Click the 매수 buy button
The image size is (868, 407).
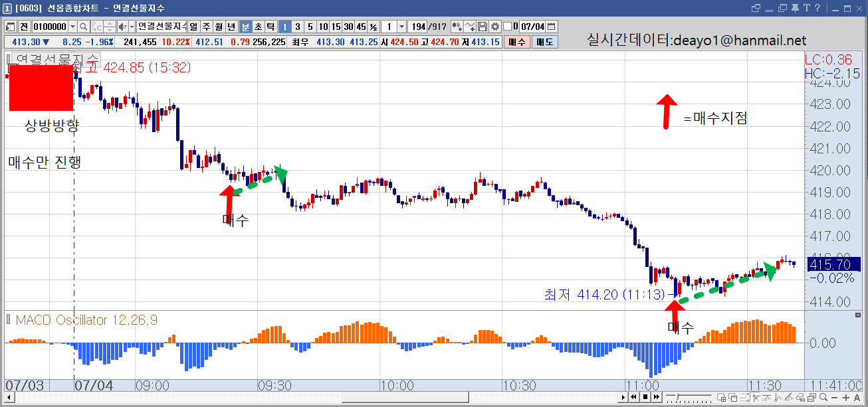(x=516, y=42)
